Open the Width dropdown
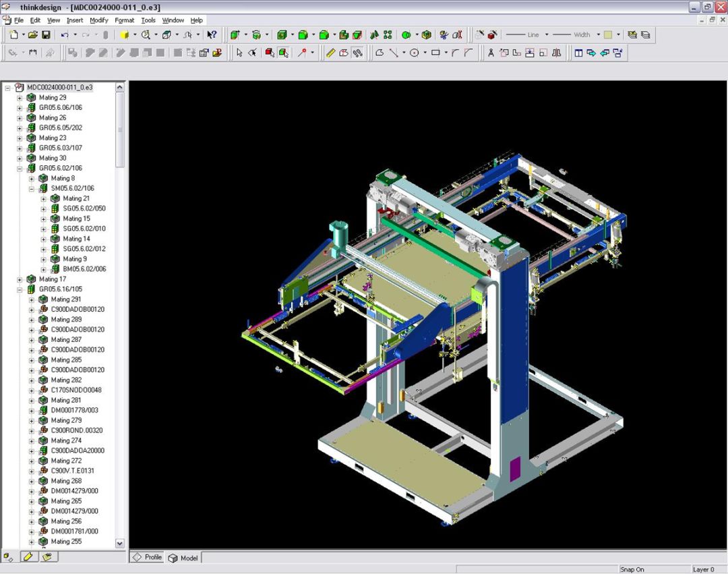This screenshot has height=574, width=728. click(x=598, y=35)
